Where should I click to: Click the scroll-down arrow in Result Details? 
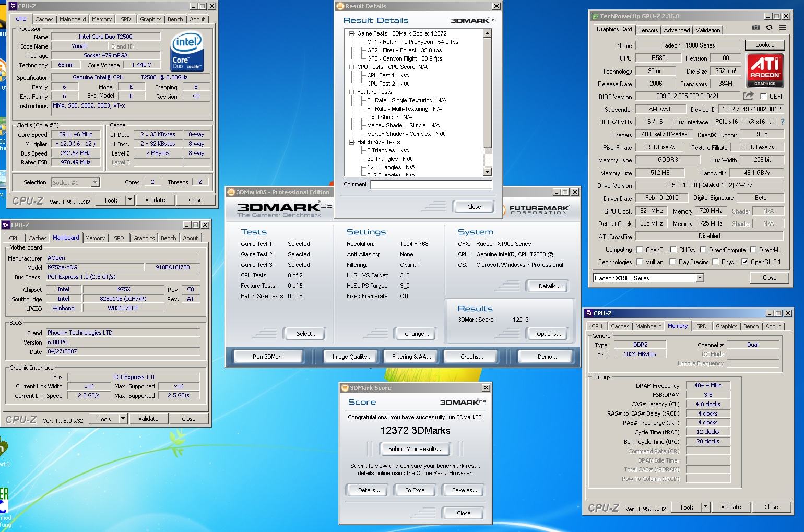coord(488,172)
